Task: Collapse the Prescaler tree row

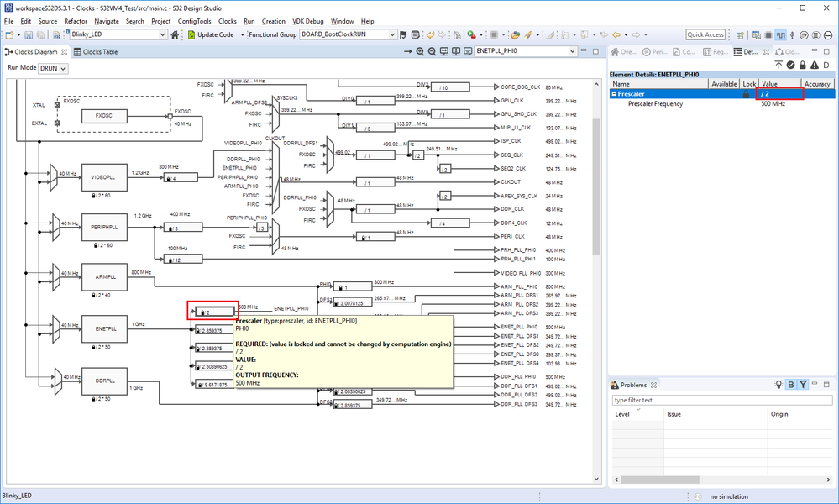Action: click(x=614, y=93)
